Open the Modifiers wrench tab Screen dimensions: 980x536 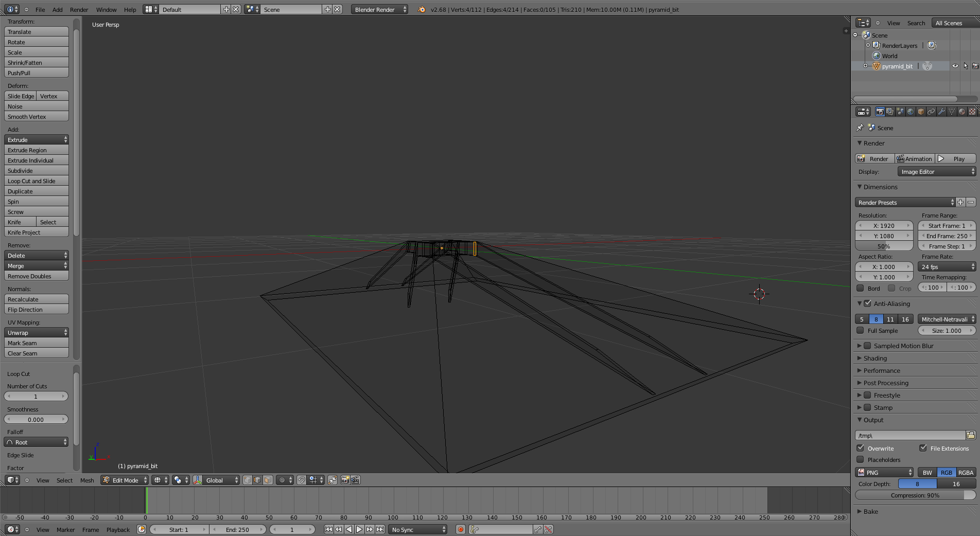click(x=941, y=112)
